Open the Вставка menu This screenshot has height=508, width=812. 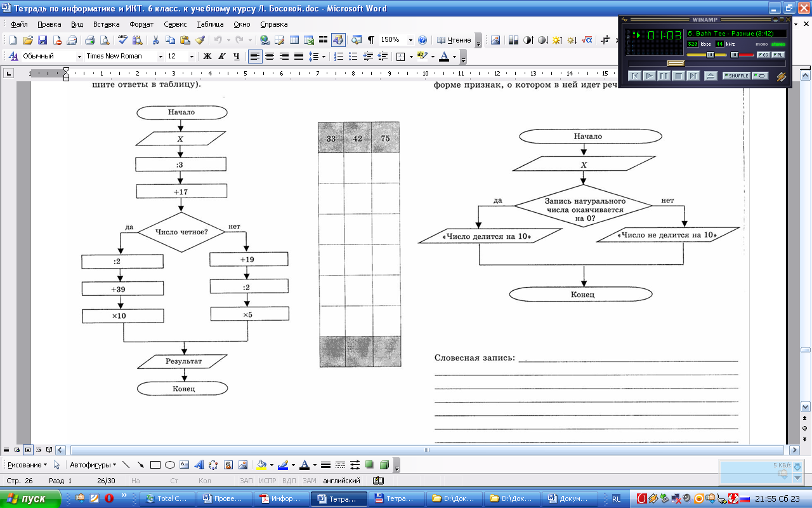coord(106,24)
